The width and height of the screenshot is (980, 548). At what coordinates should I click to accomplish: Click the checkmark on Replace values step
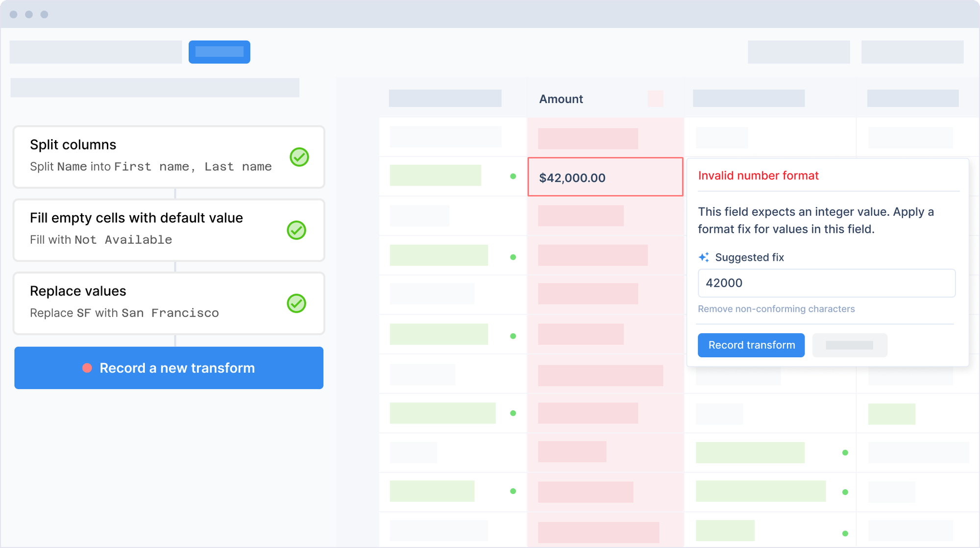296,303
